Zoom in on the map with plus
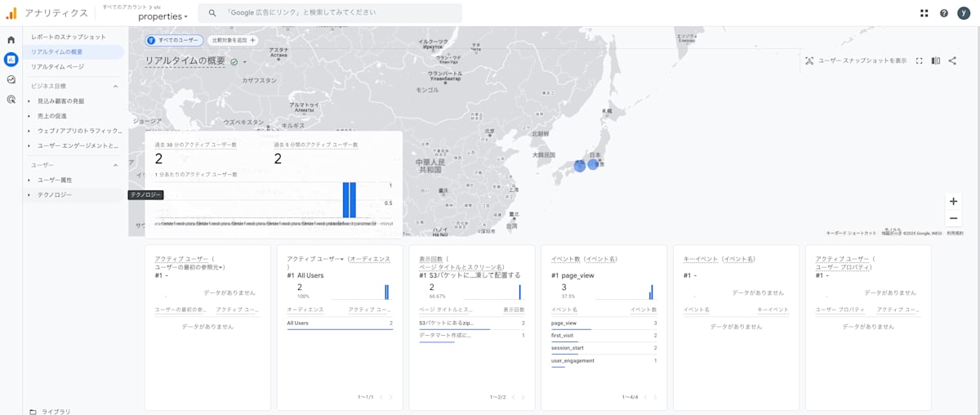This screenshot has height=415, width=980. coord(953,201)
